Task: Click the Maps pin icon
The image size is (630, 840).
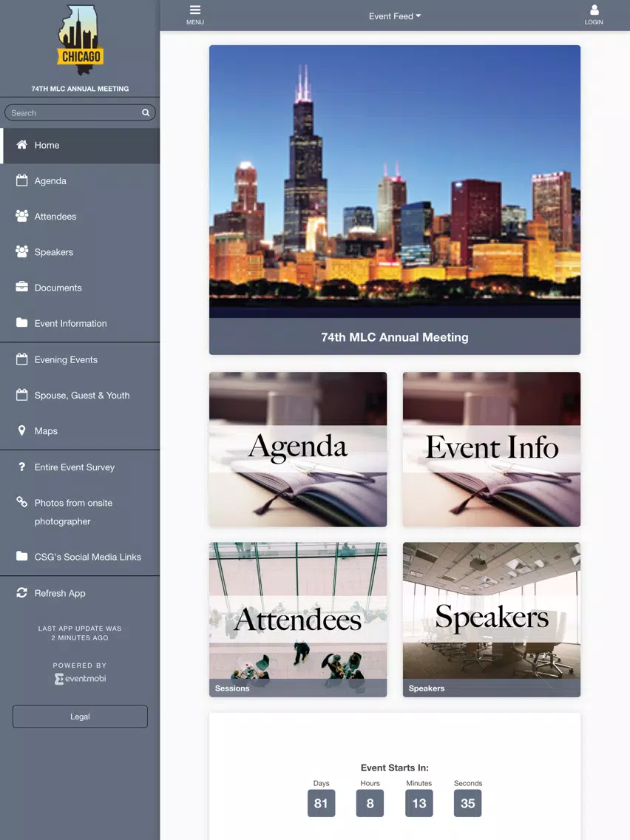Action: click(22, 430)
